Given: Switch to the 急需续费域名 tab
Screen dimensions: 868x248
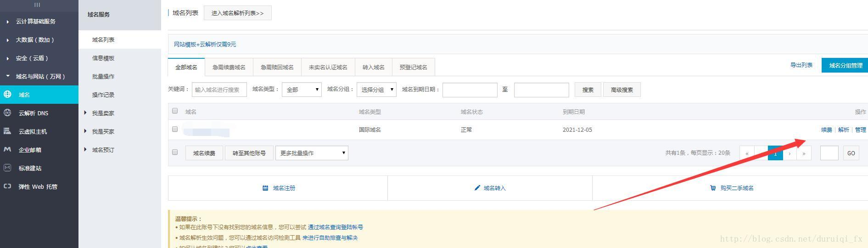Looking at the screenshot, I should point(229,67).
